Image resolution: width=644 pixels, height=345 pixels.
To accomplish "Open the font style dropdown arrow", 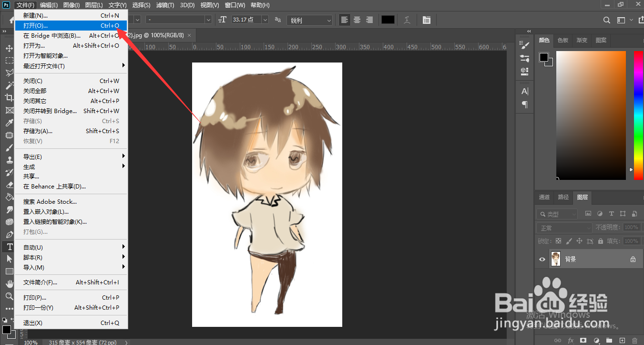I will 208,20.
